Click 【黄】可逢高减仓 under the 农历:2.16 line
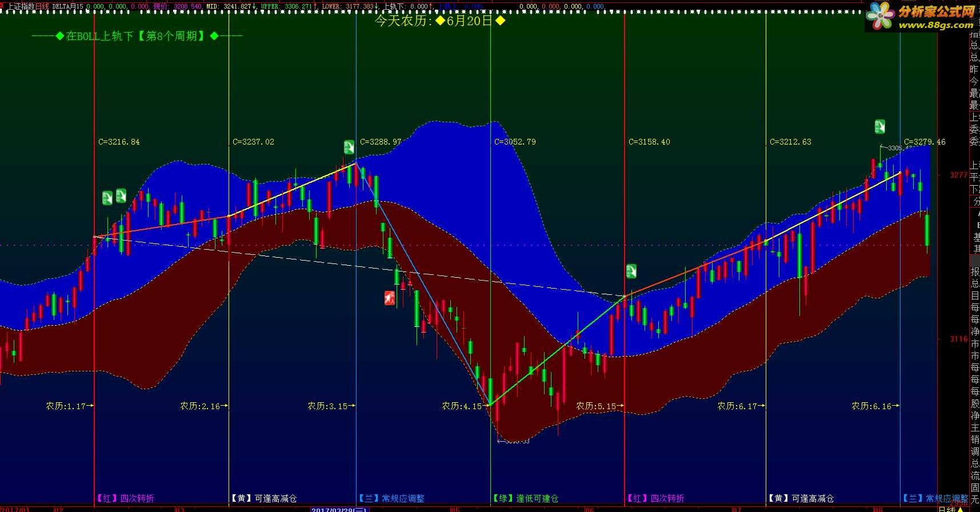 263,498
